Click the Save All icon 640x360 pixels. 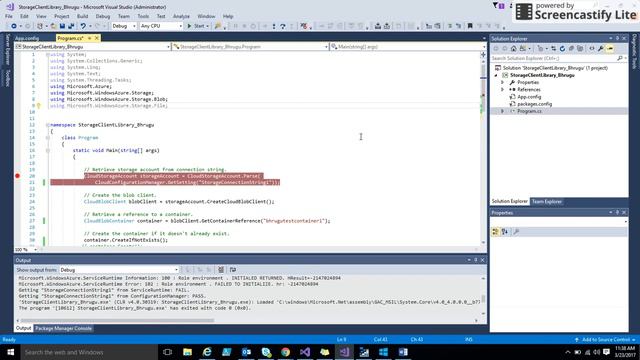(71, 26)
